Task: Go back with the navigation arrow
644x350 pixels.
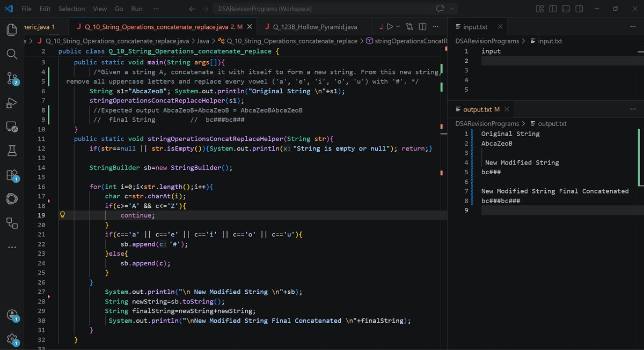Action: coord(193,9)
